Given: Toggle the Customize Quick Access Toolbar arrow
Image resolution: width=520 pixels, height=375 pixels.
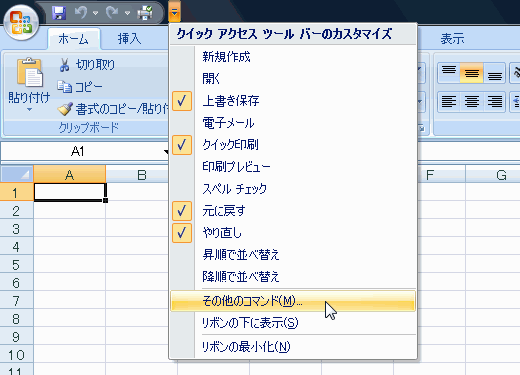Looking at the screenshot, I should click(175, 13).
